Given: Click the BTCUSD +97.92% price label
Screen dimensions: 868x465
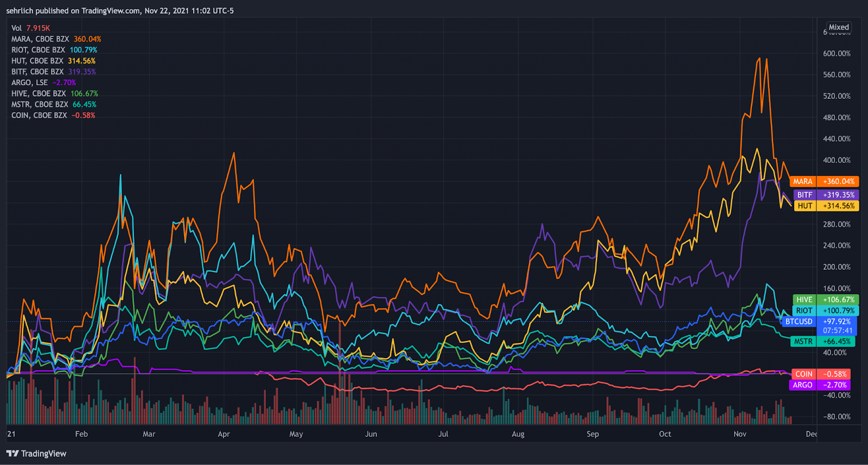Looking at the screenshot, I should click(820, 321).
